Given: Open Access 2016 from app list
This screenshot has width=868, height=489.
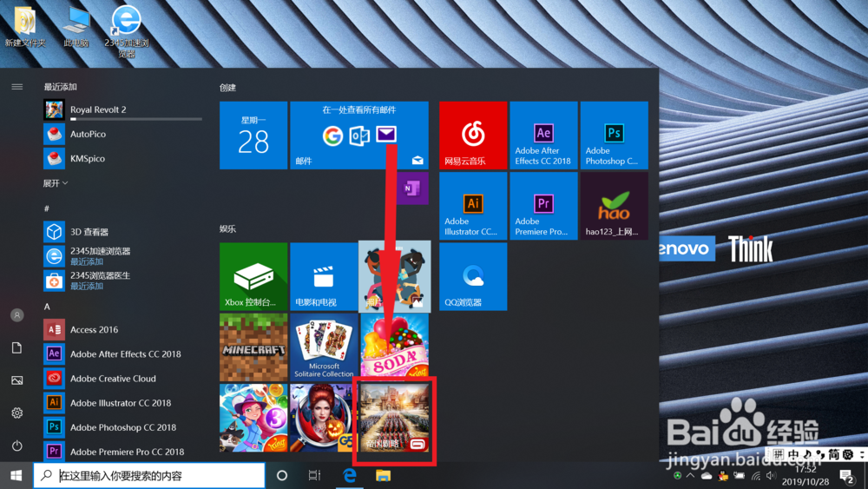Looking at the screenshot, I should 123,329.
